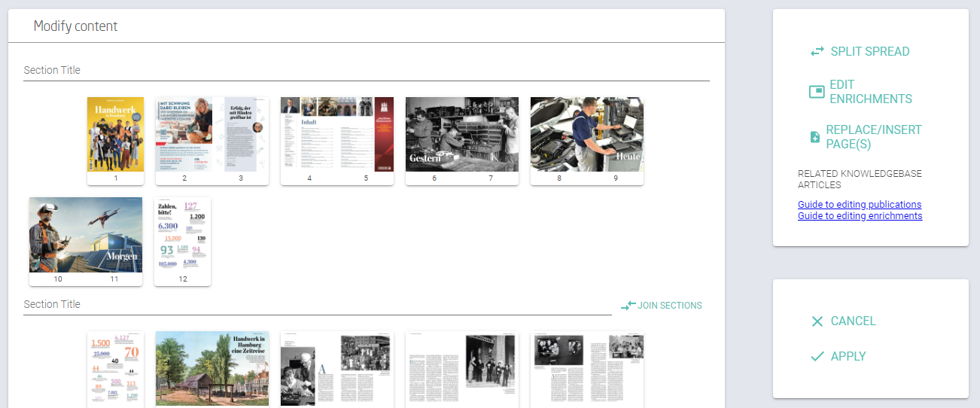Edit the second Section Title field

[x=317, y=304]
